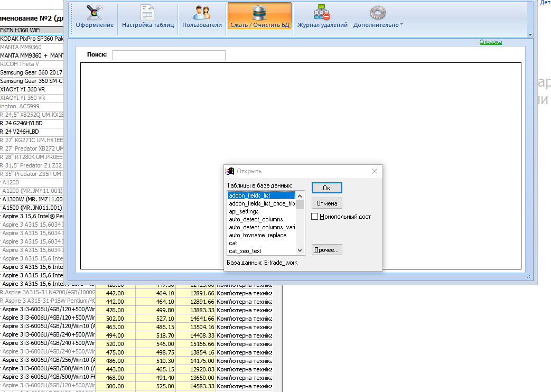
Task: Open Настройка таблиц table settings
Action: (x=147, y=17)
